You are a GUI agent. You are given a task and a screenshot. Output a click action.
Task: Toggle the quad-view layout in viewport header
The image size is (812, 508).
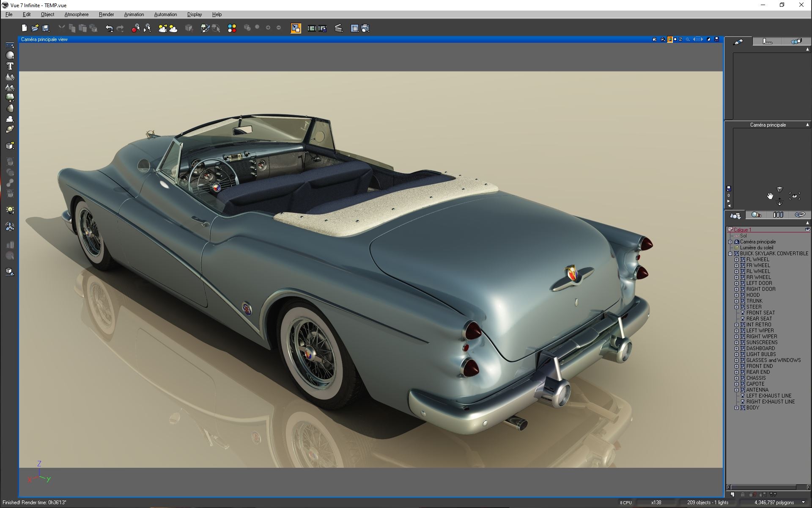(x=655, y=39)
